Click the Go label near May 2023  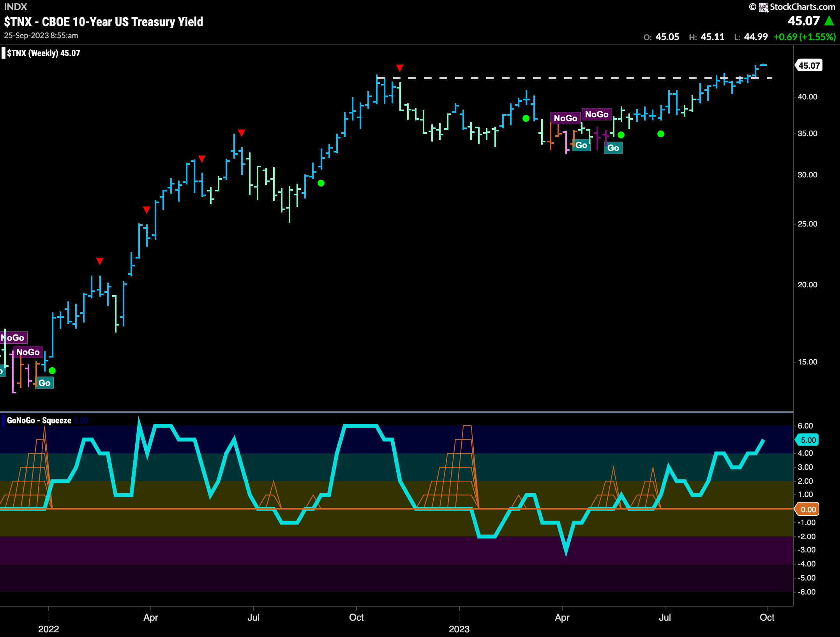pos(613,148)
